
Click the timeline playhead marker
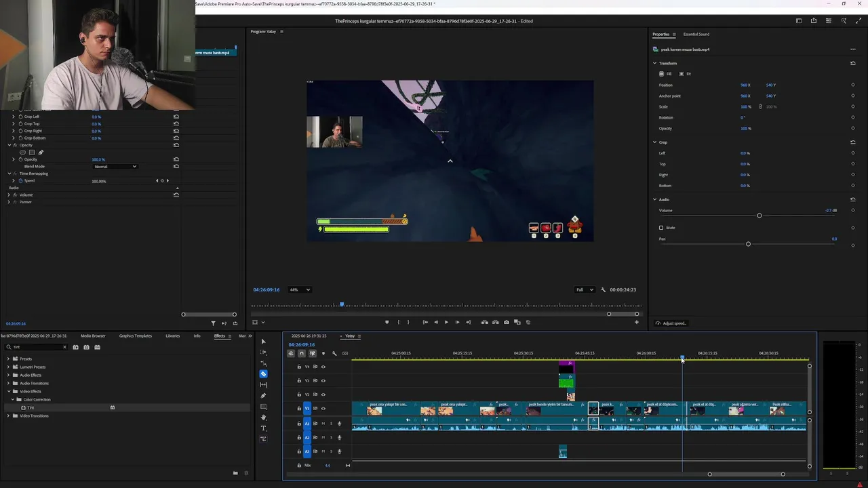pyautogui.click(x=682, y=358)
